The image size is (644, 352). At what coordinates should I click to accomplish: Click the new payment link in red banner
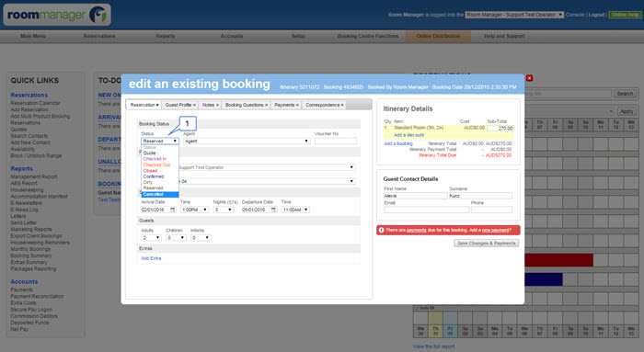click(x=495, y=230)
